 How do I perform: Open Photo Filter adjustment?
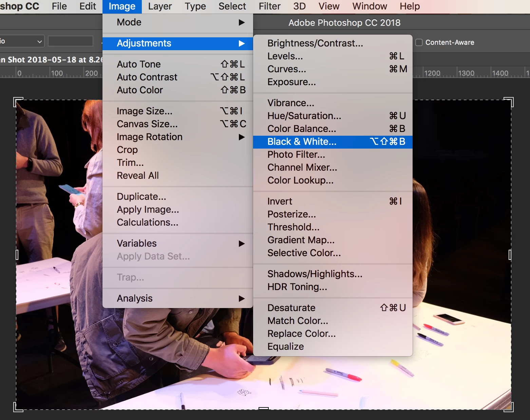(333, 155)
